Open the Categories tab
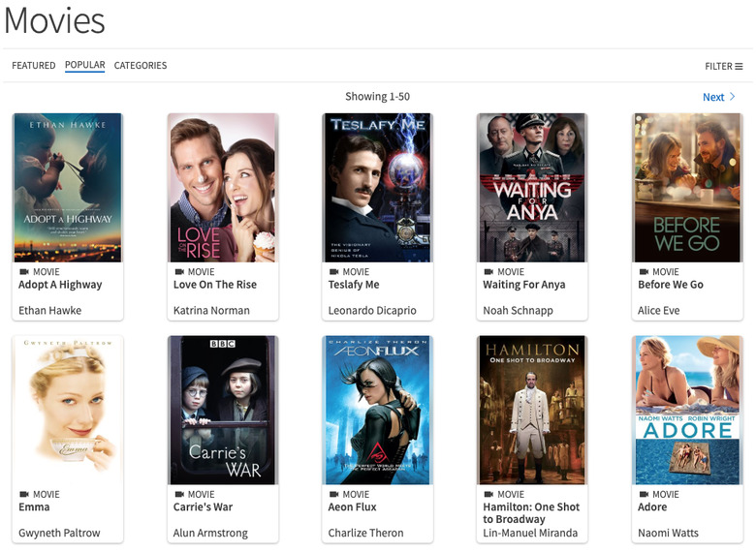 coord(141,66)
